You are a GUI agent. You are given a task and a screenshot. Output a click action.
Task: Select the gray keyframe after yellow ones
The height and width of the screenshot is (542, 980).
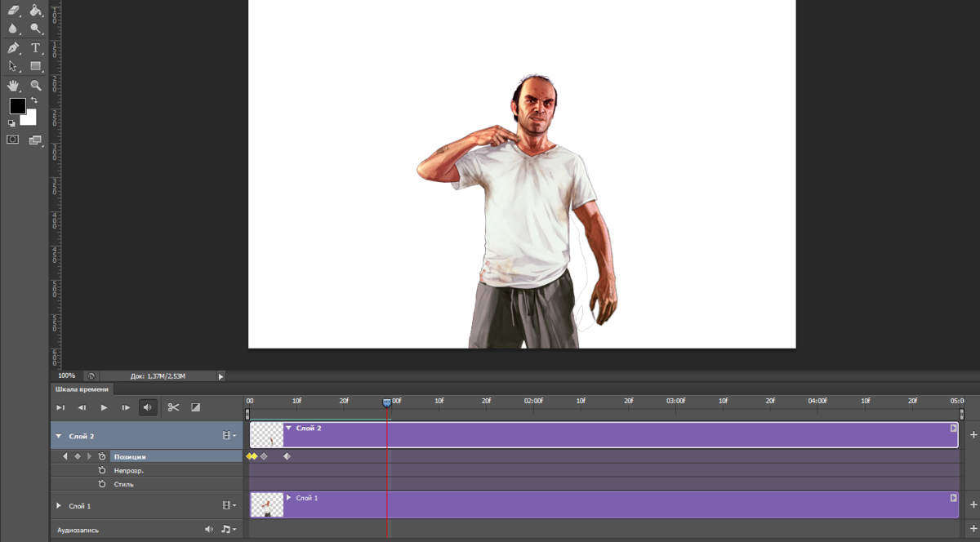coord(264,456)
